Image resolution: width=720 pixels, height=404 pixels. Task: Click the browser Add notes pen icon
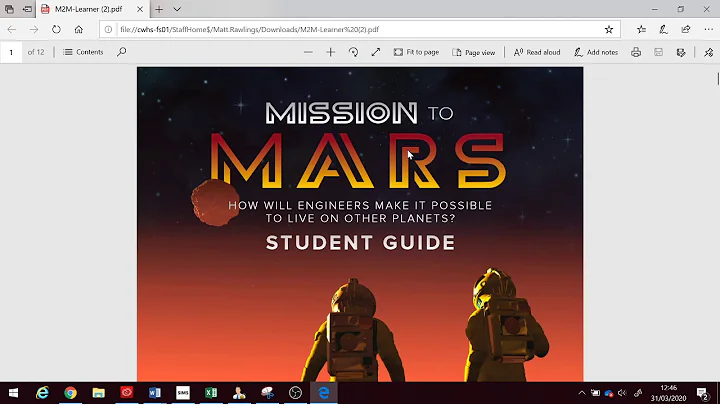[x=663, y=29]
